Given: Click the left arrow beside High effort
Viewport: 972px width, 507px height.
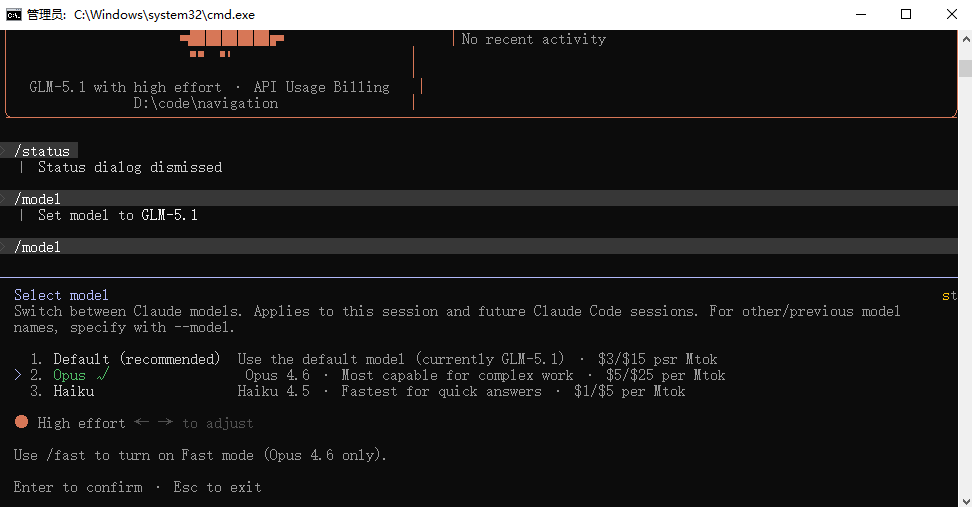Looking at the screenshot, I should coord(141,422).
